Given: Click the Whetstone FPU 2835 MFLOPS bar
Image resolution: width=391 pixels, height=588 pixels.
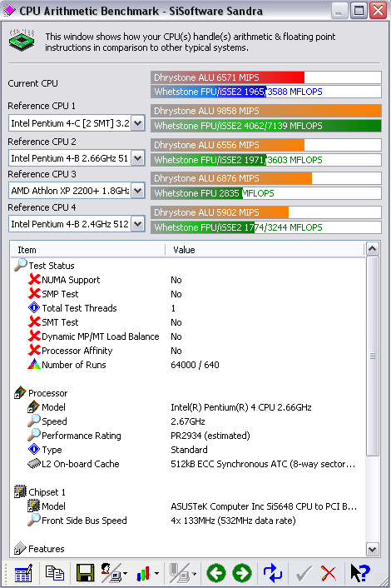Looking at the screenshot, I should (266, 193).
